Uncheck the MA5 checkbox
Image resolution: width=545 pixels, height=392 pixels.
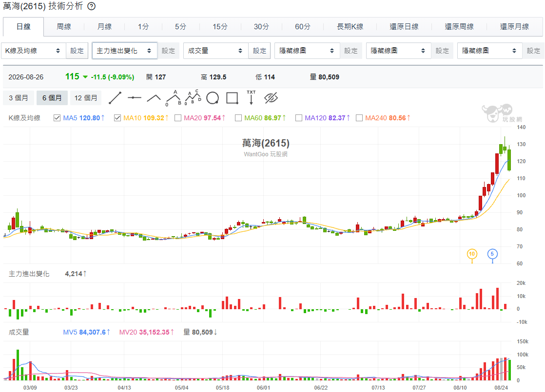[x=57, y=118]
